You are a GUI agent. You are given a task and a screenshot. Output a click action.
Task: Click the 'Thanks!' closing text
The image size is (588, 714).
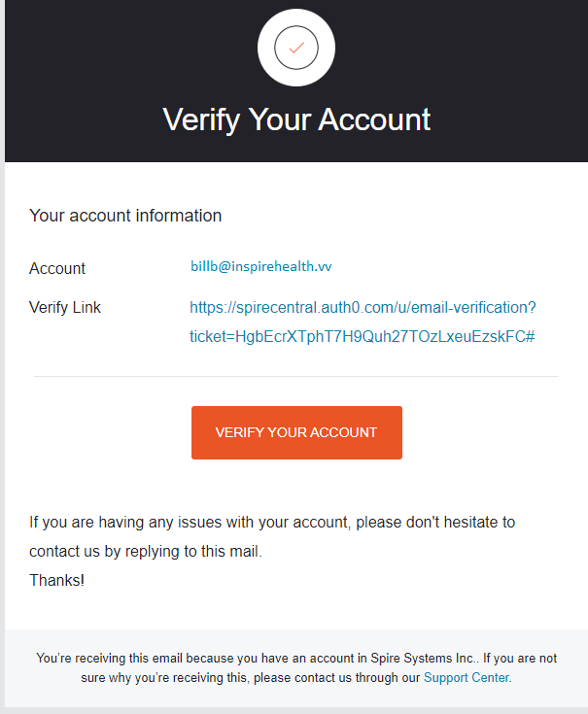tap(56, 580)
